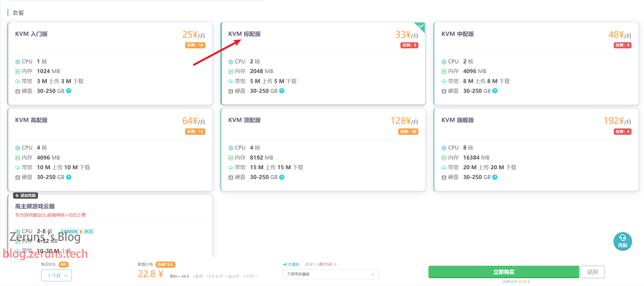The height and width of the screenshot is (286, 644).
Task: Click the disk help icon in KVM 标配版
Action: click(282, 91)
